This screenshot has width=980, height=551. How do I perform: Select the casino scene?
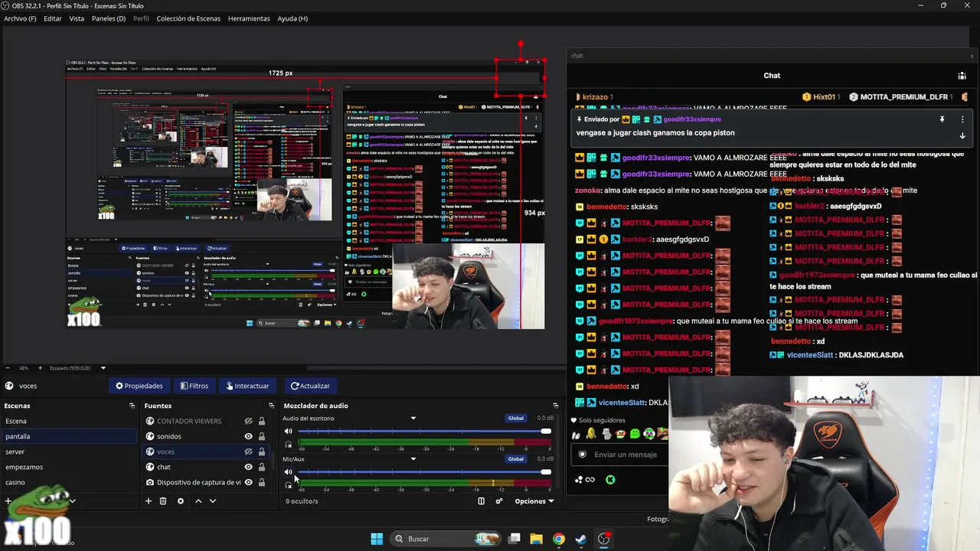[69, 482]
